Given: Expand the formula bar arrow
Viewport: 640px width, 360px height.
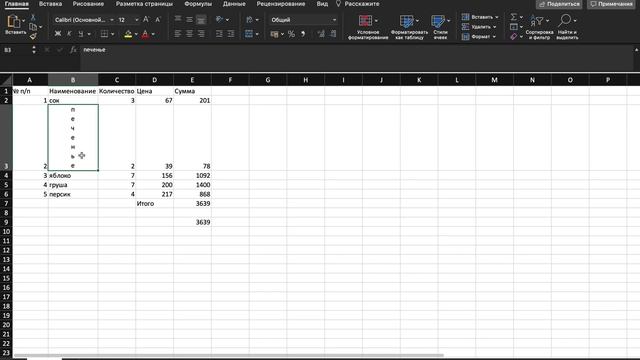Looking at the screenshot, I should click(x=636, y=50).
